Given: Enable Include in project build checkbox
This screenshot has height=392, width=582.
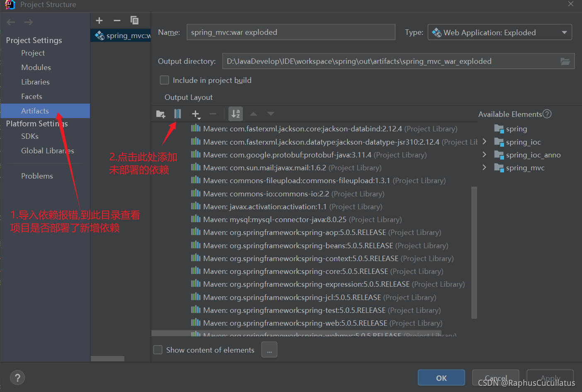Looking at the screenshot, I should (x=164, y=80).
